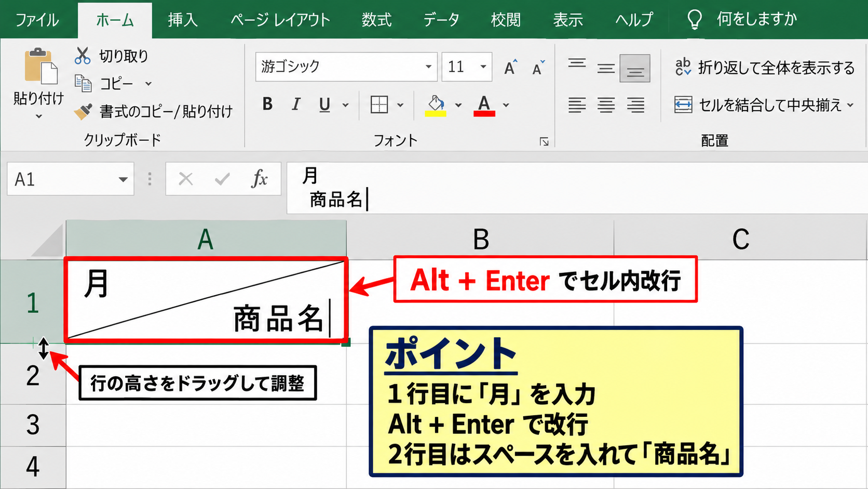This screenshot has width=868, height=489.
Task: Toggle Underline formatting
Action: point(324,105)
